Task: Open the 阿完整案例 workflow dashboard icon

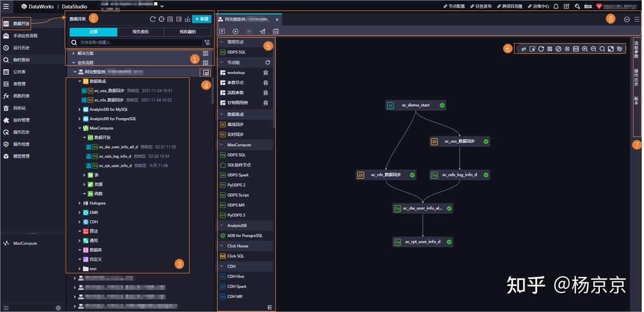Action: (x=206, y=73)
